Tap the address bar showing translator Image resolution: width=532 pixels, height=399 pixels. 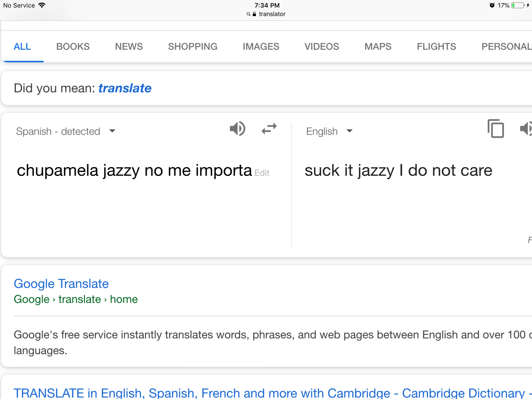[x=266, y=14]
